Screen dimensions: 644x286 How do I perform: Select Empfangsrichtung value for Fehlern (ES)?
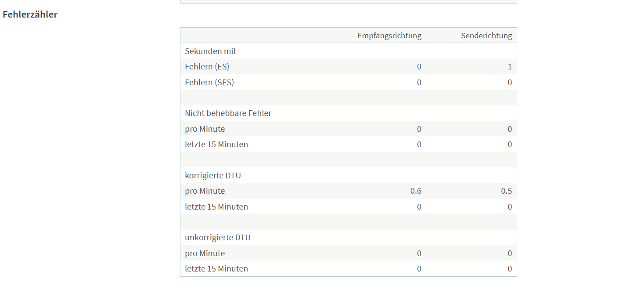click(419, 67)
